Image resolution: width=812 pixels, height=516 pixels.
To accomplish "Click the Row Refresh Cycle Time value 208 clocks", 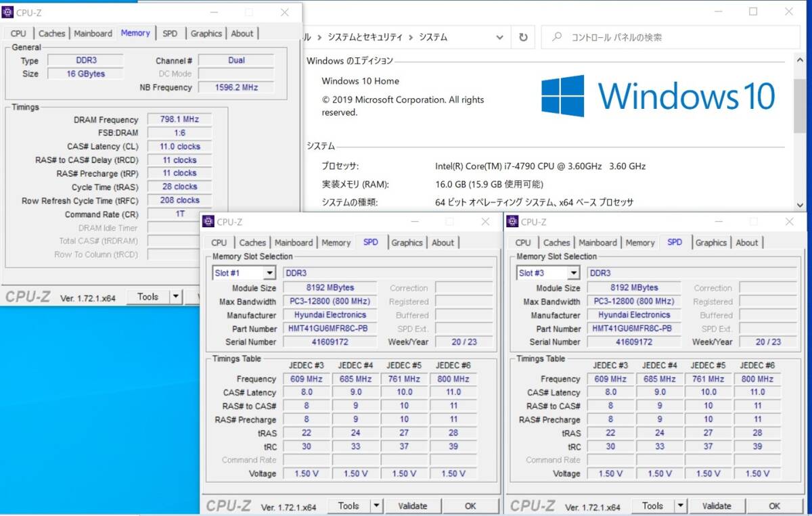I will click(x=179, y=200).
